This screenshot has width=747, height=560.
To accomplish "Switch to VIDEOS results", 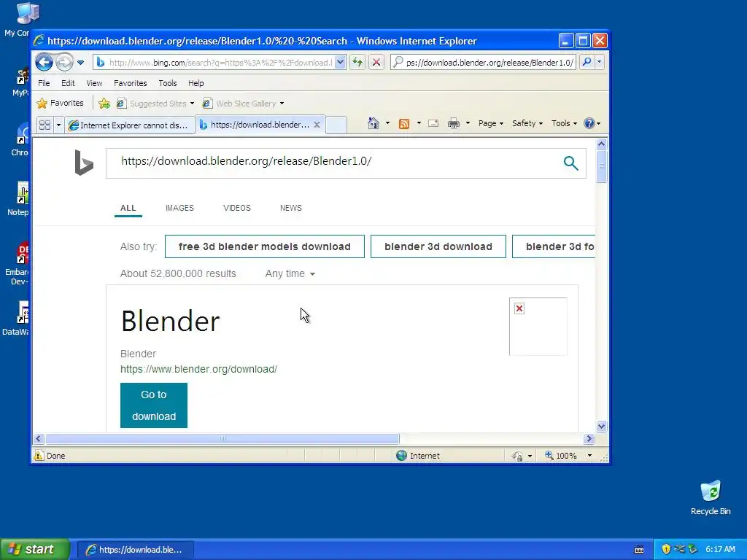I will [237, 208].
